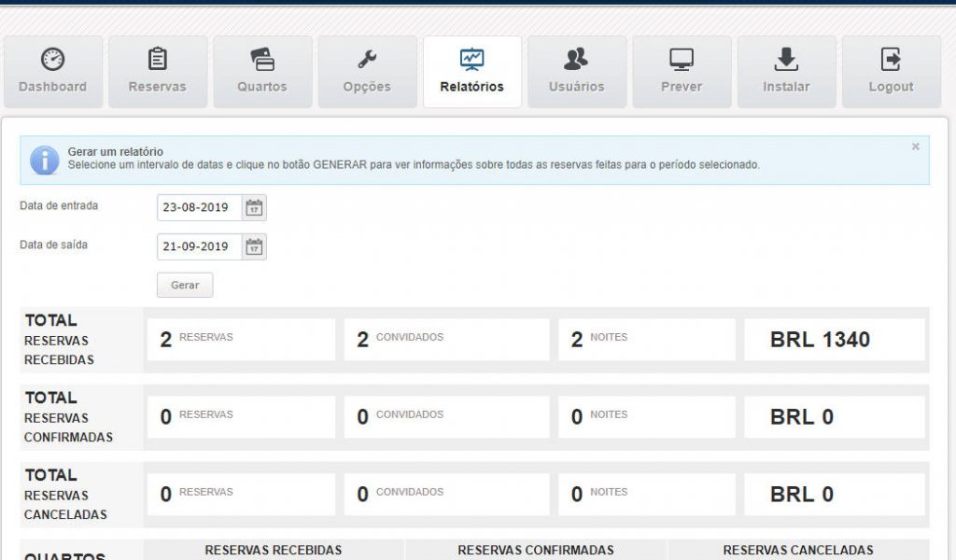
Task: Click the BRL 1340 total received box
Action: pos(834,340)
